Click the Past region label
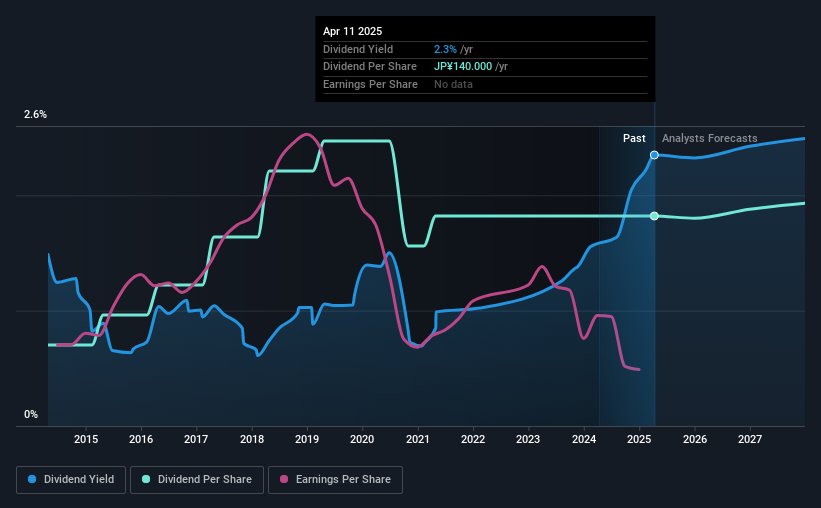The width and height of the screenshot is (821, 508). coord(634,138)
